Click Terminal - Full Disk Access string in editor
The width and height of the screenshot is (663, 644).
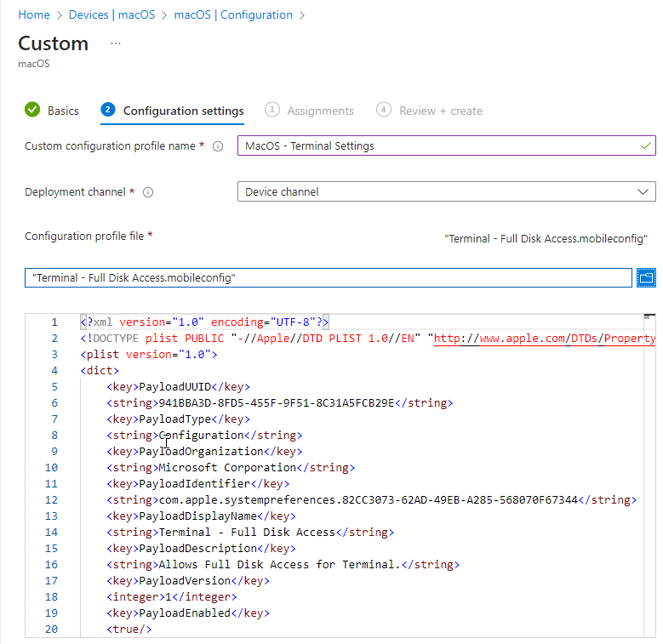click(x=247, y=533)
